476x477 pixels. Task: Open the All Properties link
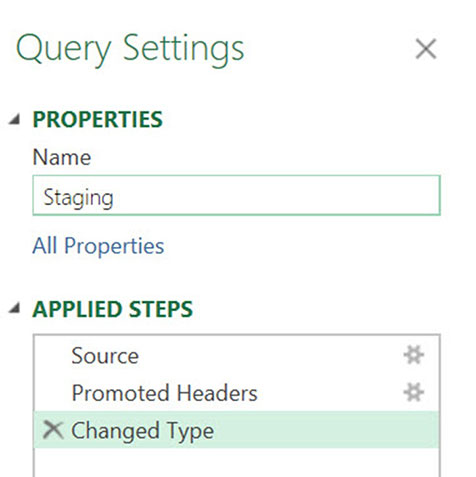[98, 246]
